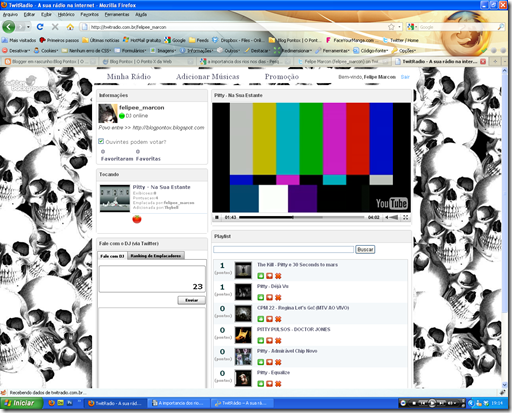Click the tomato icon under the playing track

(x=137, y=219)
